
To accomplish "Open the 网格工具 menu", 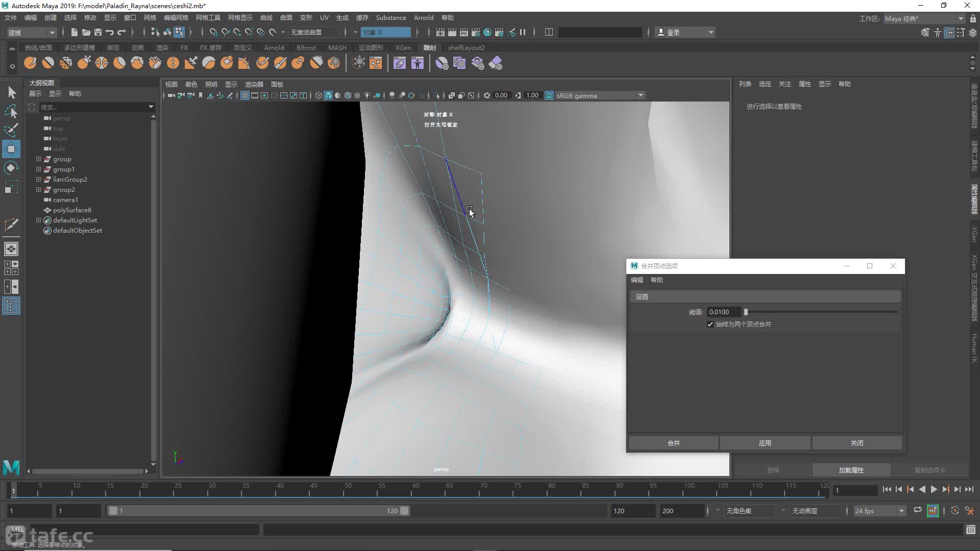I will pos(208,18).
